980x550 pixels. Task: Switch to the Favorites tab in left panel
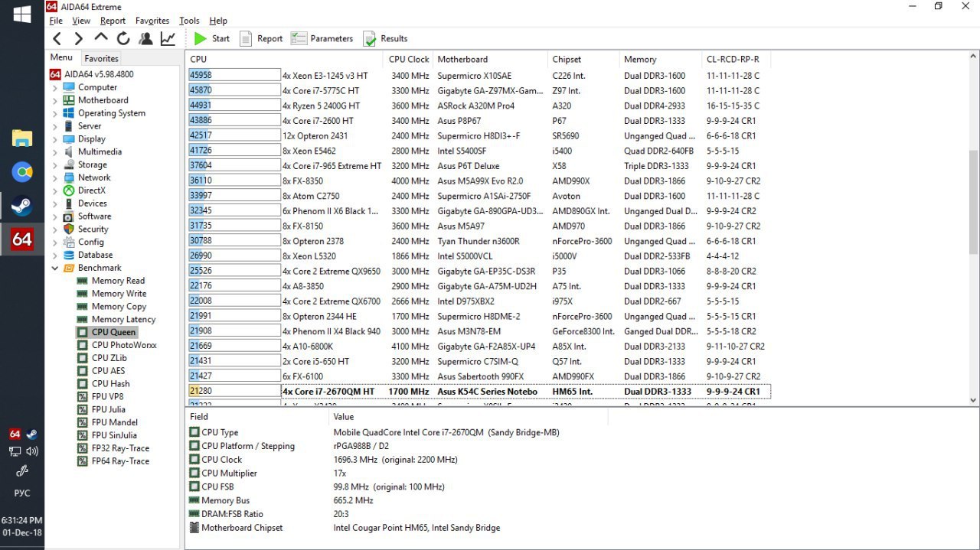(101, 58)
